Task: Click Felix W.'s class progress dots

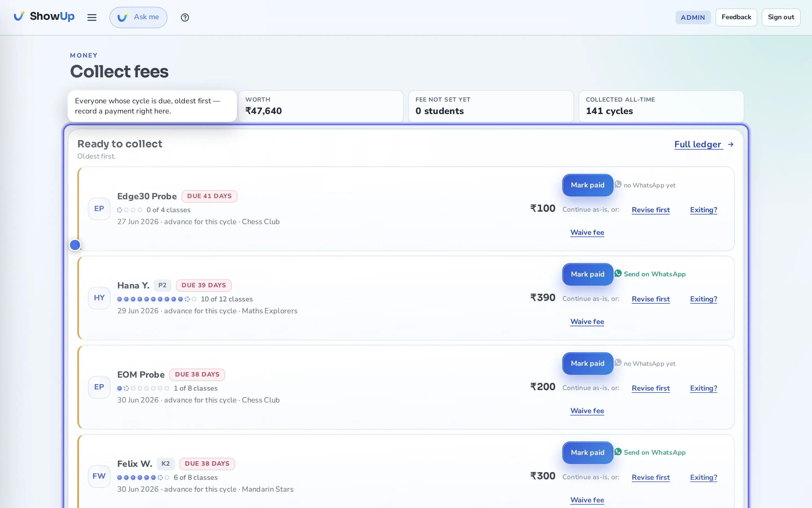Action: coord(143,478)
